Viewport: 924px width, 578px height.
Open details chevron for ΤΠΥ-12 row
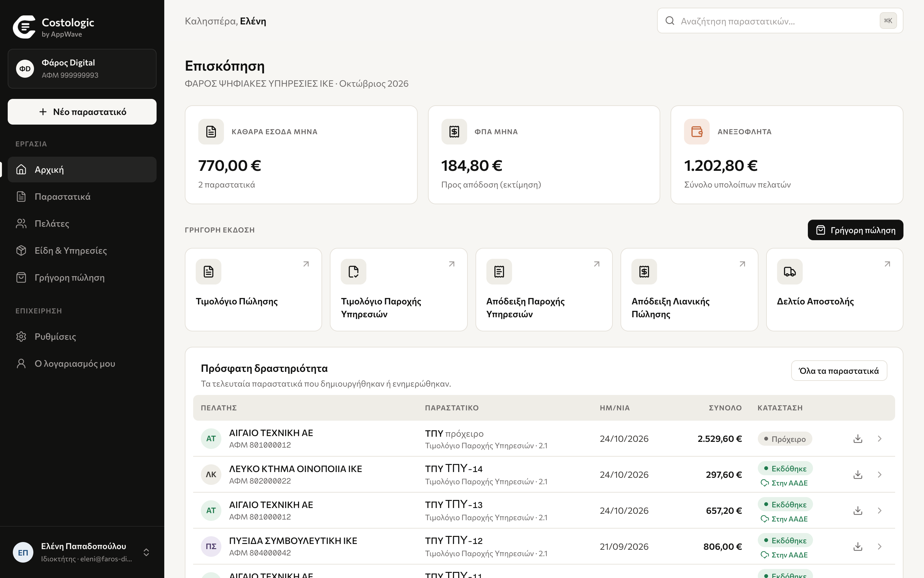[x=879, y=546]
